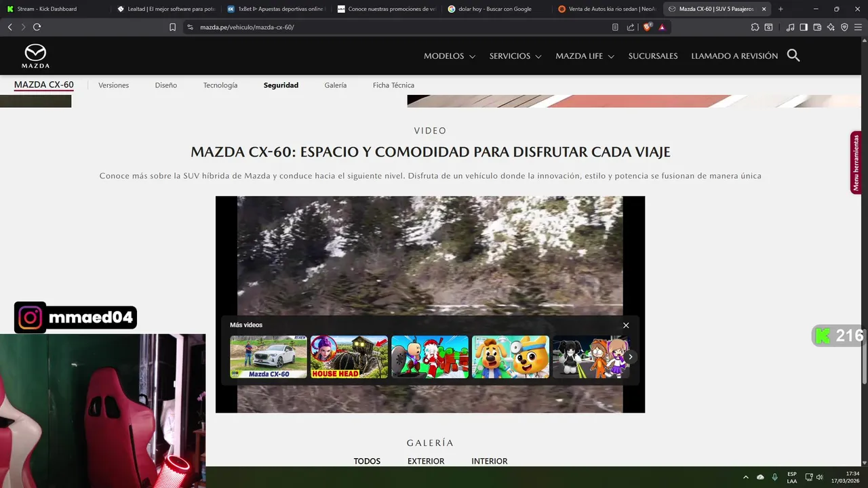Click the MAZDA CX-60 sub-nav title
The height and width of the screenshot is (488, 868).
pyautogui.click(x=43, y=85)
